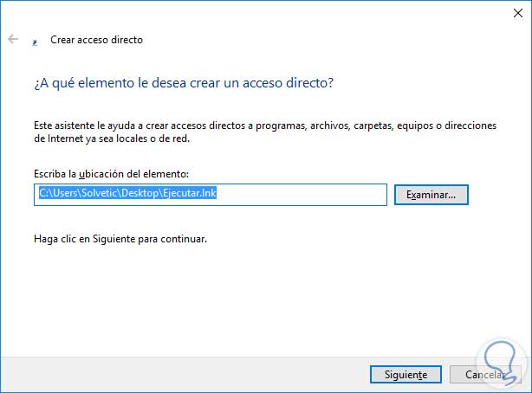Image resolution: width=532 pixels, height=393 pixels.
Task: Click the words acceso directo in the heading
Action: [293, 83]
